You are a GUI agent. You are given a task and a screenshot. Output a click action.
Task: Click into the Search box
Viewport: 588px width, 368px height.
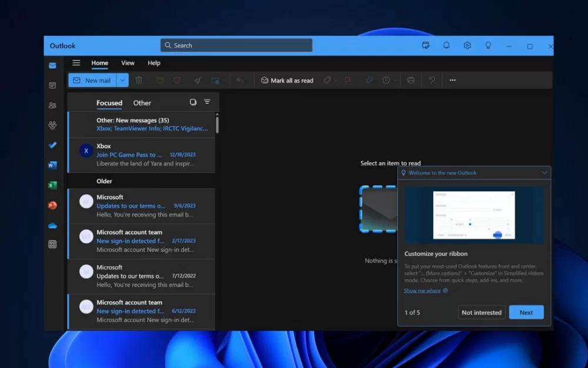coord(236,45)
